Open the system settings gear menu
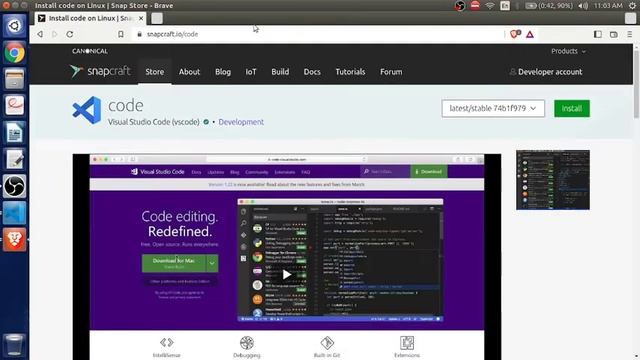The image size is (640, 360). (632, 6)
